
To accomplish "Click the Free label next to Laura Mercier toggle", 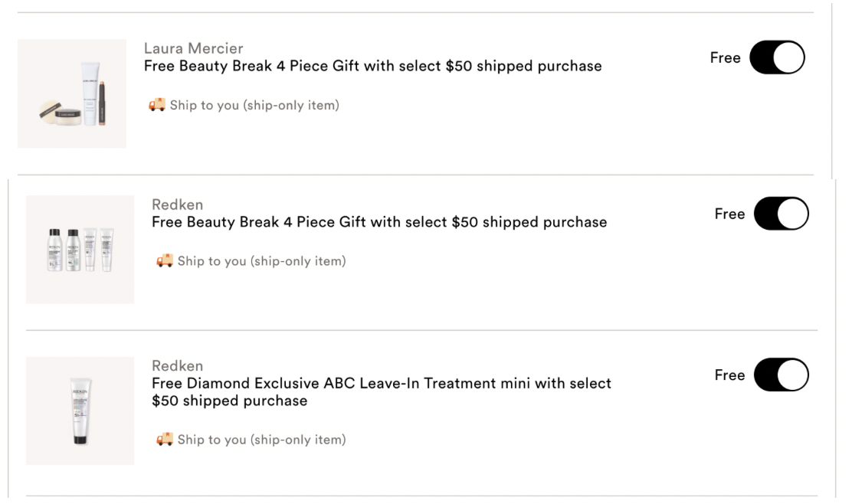I will pyautogui.click(x=726, y=57).
